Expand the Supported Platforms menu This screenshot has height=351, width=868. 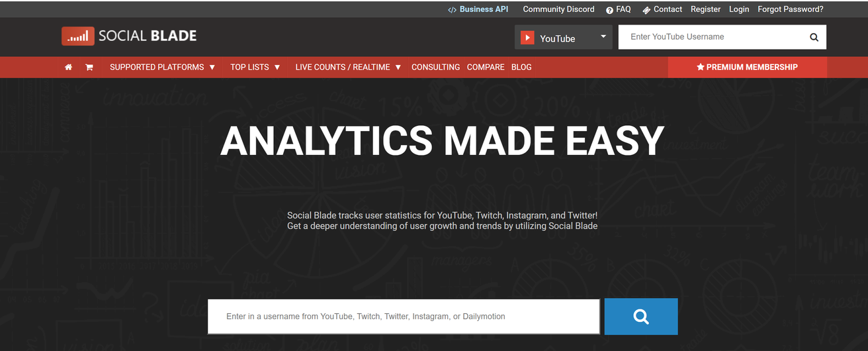click(162, 67)
